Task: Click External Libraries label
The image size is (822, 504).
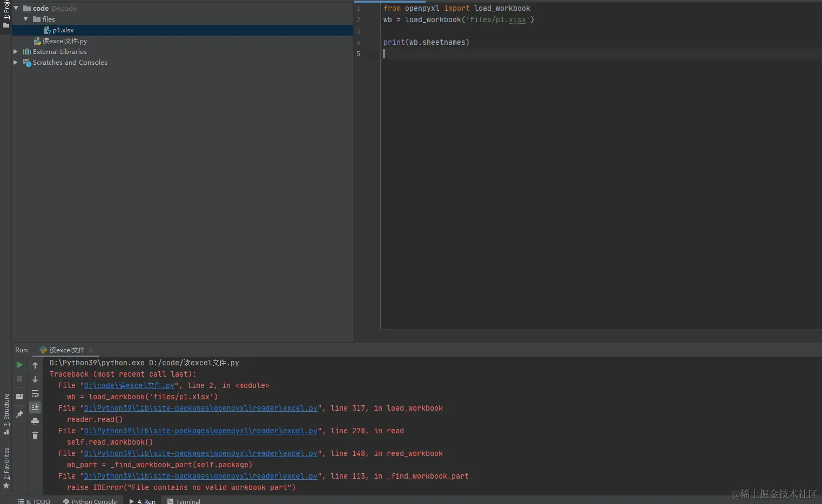Action: [x=60, y=52]
